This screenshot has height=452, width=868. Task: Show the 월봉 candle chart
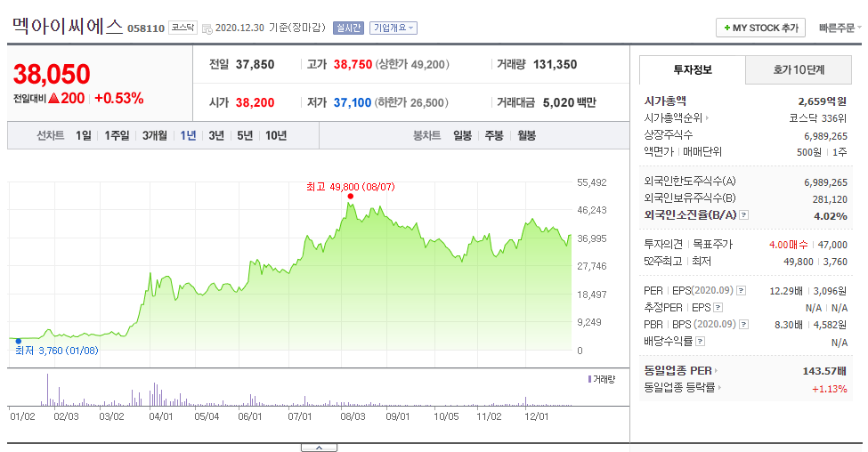pyautogui.click(x=526, y=135)
